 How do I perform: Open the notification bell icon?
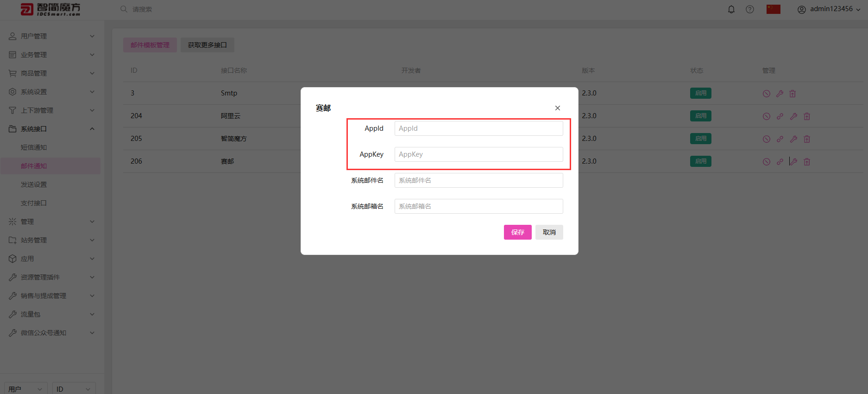pyautogui.click(x=731, y=9)
